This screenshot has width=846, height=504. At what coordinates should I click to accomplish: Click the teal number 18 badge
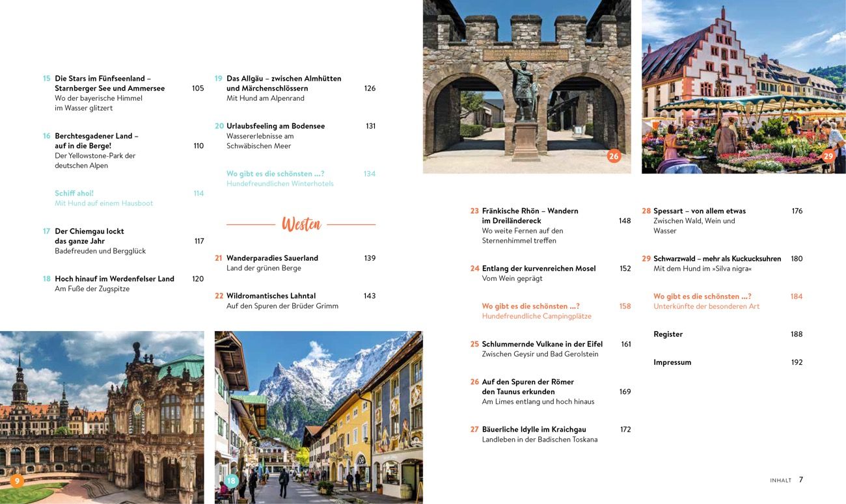(x=231, y=481)
